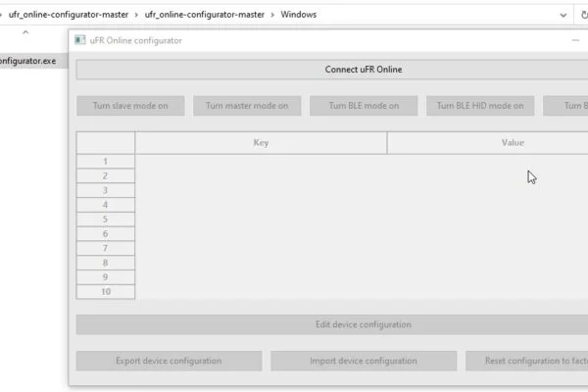Expand chevron between the two ufr_online-configurator-master breadcrumbs
The height and width of the screenshot is (392, 588).
[x=136, y=15]
